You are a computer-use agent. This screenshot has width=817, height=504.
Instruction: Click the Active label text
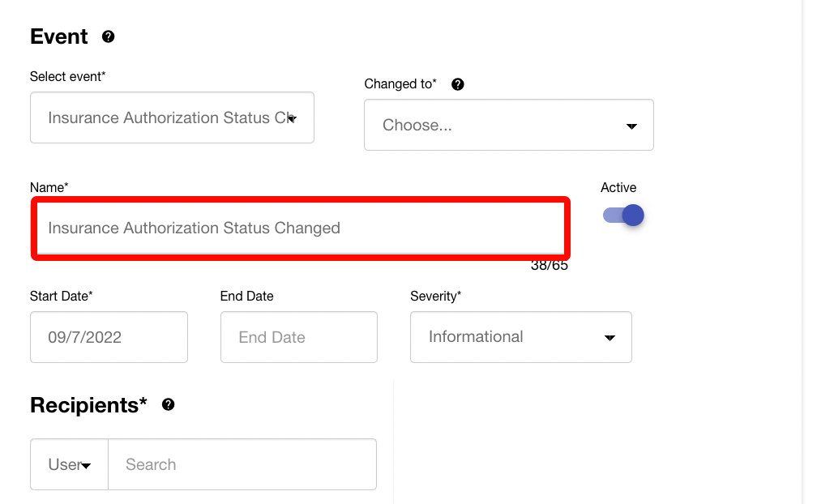[618, 187]
